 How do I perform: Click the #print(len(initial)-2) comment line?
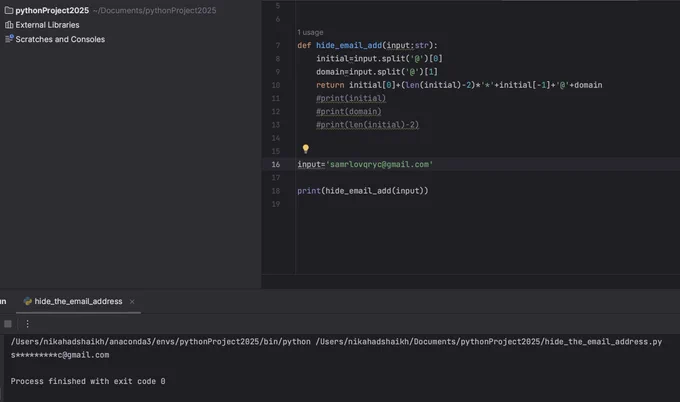point(367,125)
